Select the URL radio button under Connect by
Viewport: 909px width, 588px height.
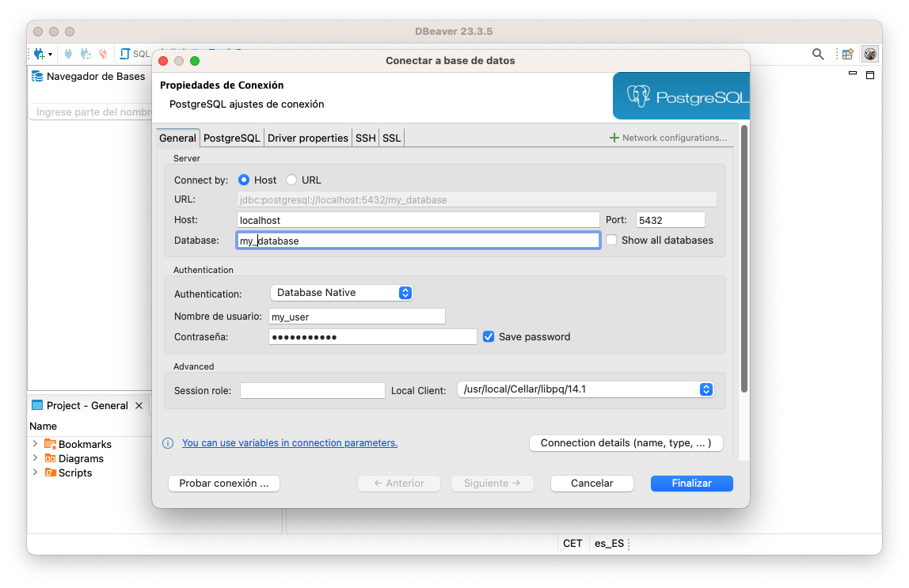pyautogui.click(x=291, y=180)
